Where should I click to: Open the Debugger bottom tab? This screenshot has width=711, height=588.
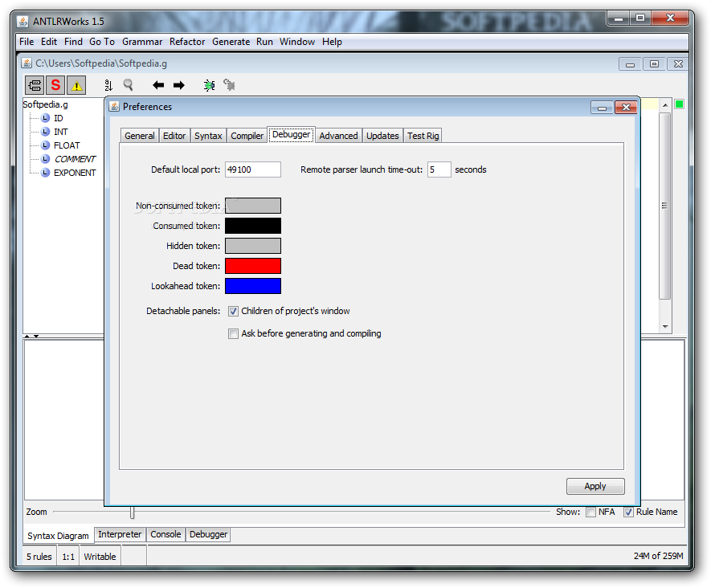pyautogui.click(x=208, y=534)
